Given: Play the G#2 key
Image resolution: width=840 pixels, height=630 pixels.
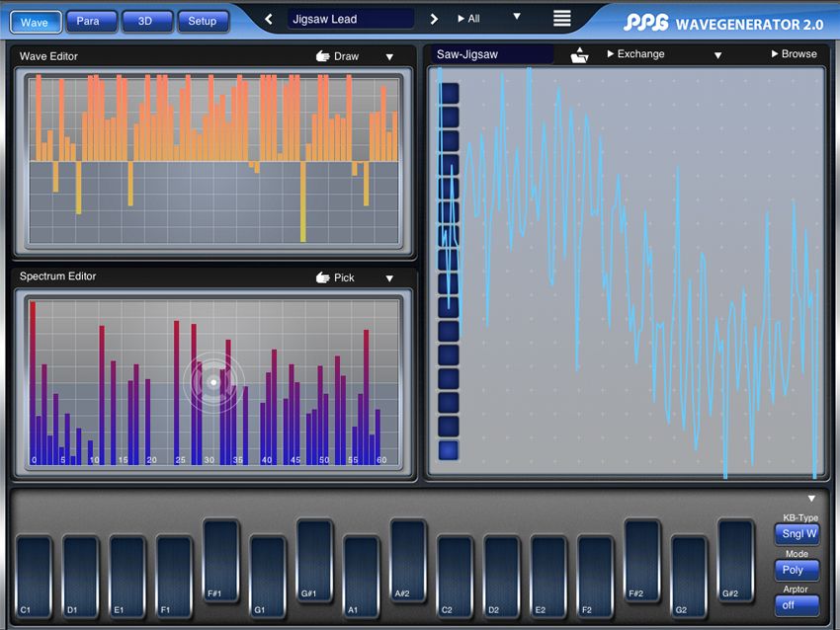Looking at the screenshot, I should click(736, 561).
